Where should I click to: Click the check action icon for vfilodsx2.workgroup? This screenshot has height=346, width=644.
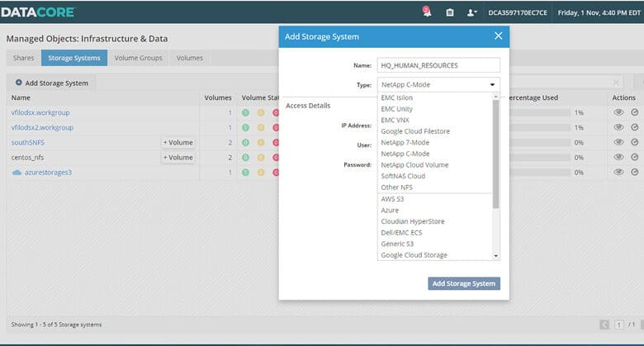[x=635, y=127]
